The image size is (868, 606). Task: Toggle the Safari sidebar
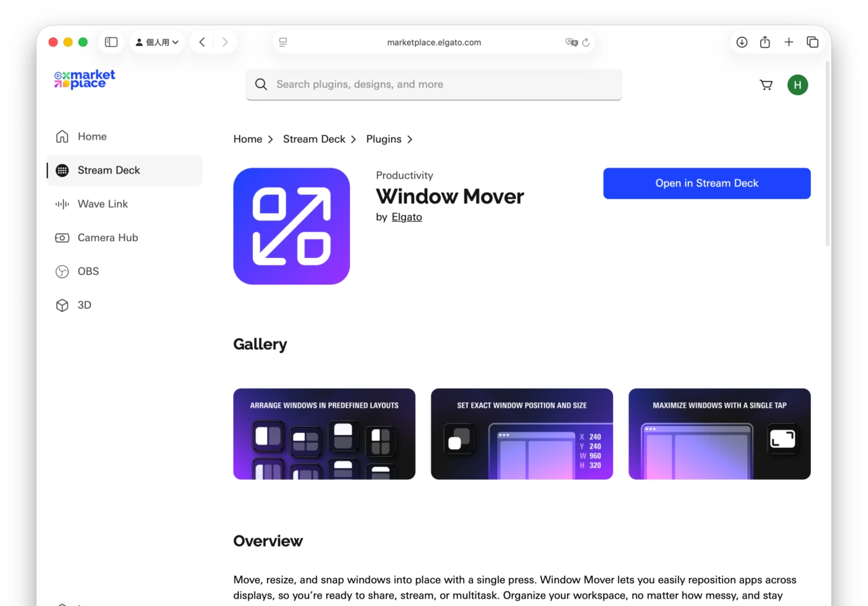[111, 42]
